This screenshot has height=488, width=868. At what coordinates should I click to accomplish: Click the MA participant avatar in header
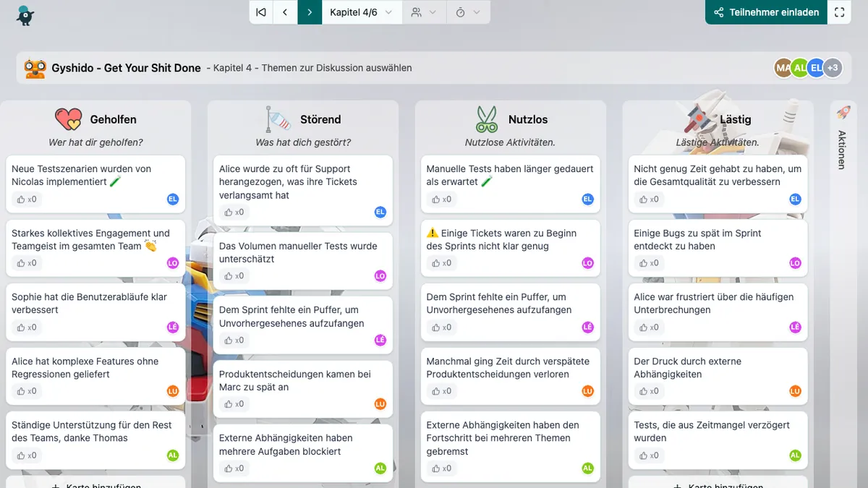pyautogui.click(x=783, y=68)
